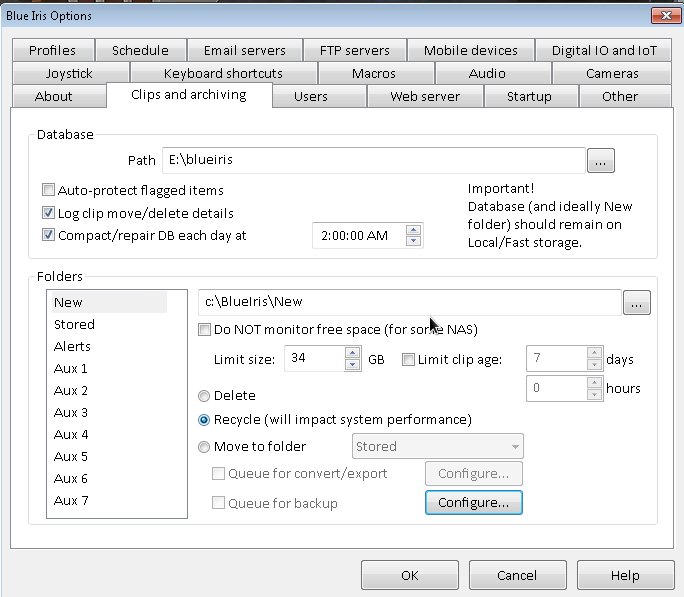Switch to the Cameras tab
The image size is (684, 597).
[611, 73]
